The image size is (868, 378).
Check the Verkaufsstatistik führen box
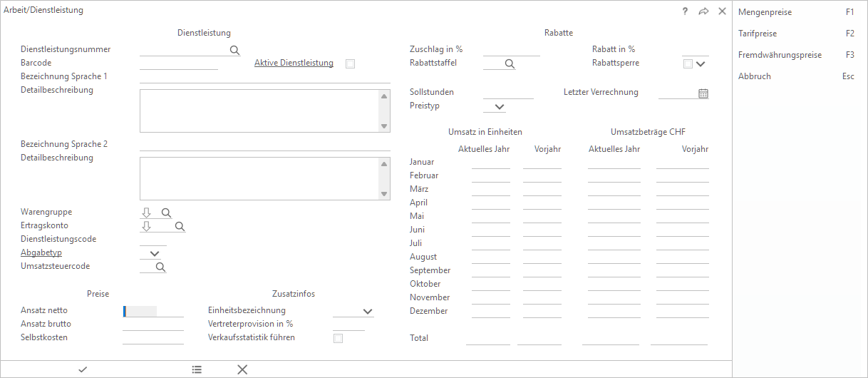(338, 338)
